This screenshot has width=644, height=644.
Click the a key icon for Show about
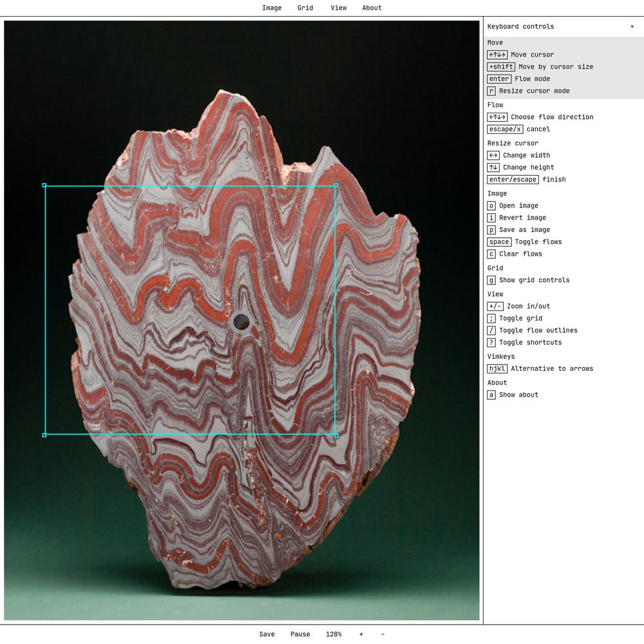[x=491, y=395]
